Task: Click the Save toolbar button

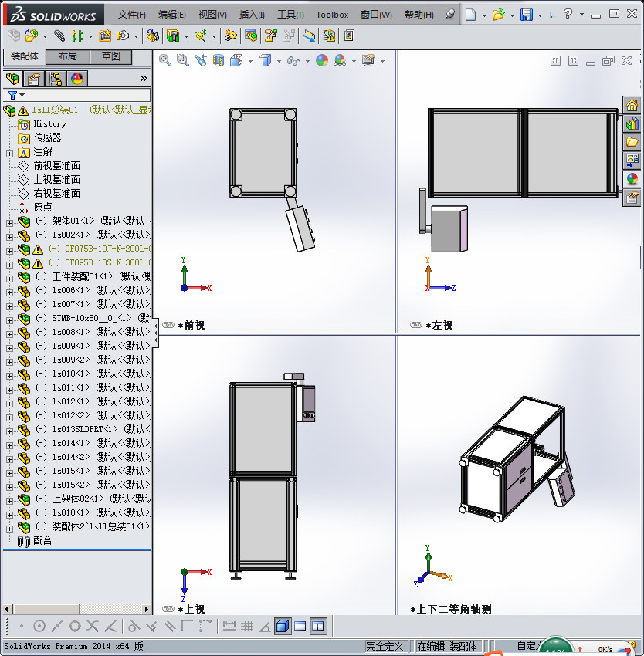Action: [527, 15]
